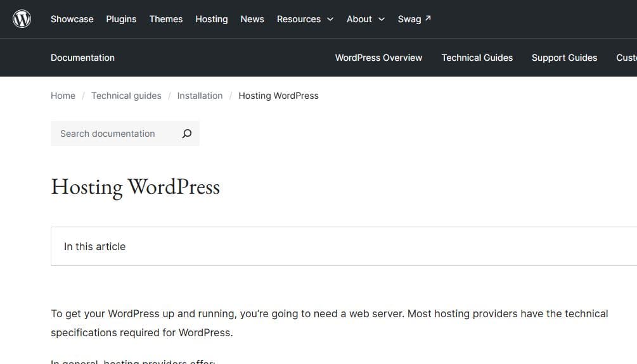Open Technical guides breadcrumb link
Screen dimensions: 637x364
pyautogui.click(x=126, y=96)
